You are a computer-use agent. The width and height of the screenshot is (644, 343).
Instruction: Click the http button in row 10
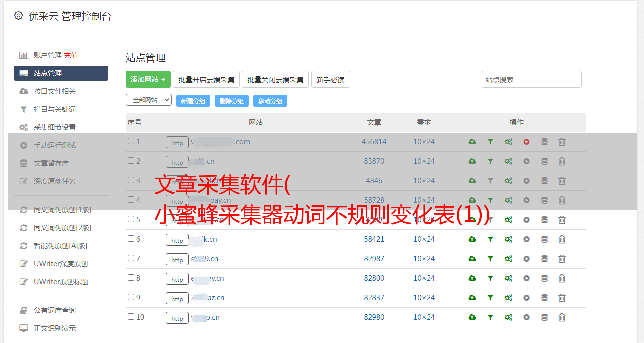[177, 318]
